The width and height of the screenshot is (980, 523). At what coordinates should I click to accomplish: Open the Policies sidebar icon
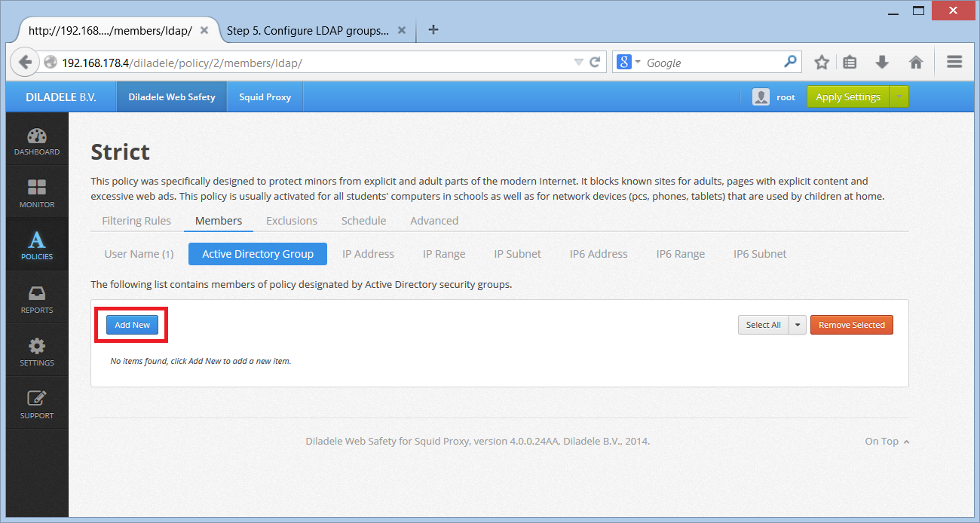[x=37, y=246]
